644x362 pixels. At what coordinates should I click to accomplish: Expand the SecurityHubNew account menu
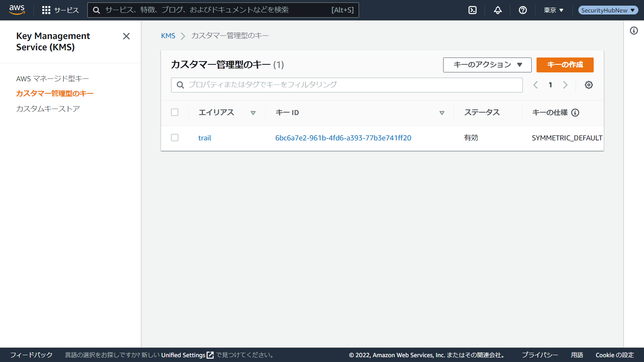(x=608, y=10)
